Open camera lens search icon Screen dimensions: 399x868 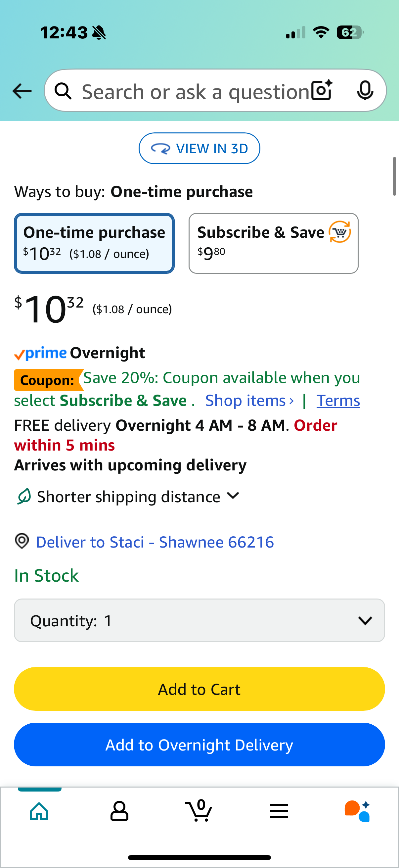(x=322, y=91)
